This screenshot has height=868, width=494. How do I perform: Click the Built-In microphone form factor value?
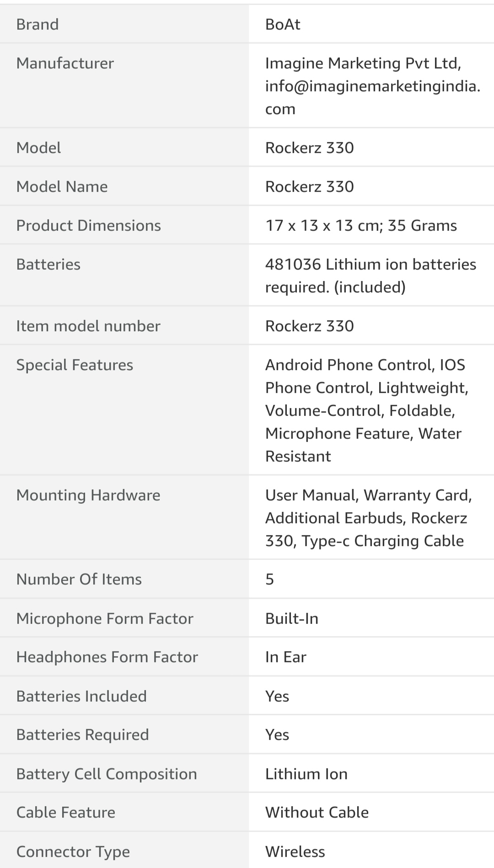(x=291, y=618)
